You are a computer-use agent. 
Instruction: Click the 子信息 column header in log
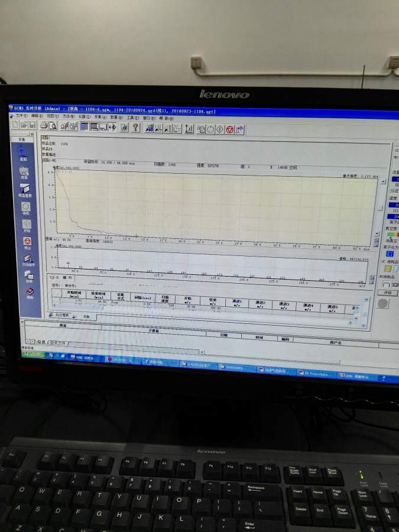coord(153,330)
